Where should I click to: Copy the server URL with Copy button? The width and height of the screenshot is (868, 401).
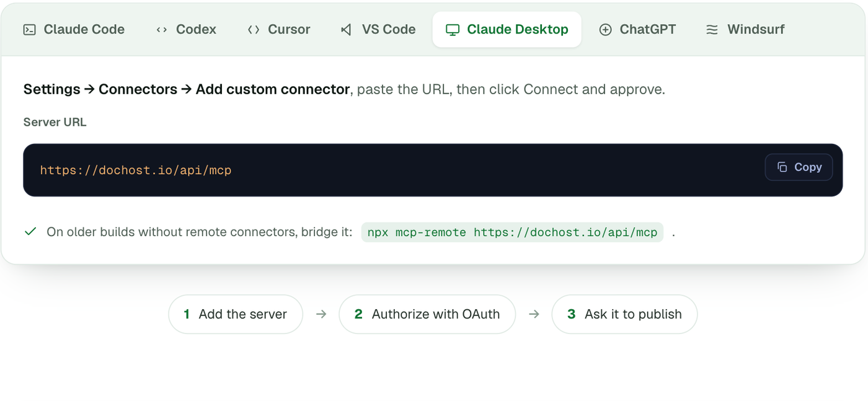[x=799, y=167]
